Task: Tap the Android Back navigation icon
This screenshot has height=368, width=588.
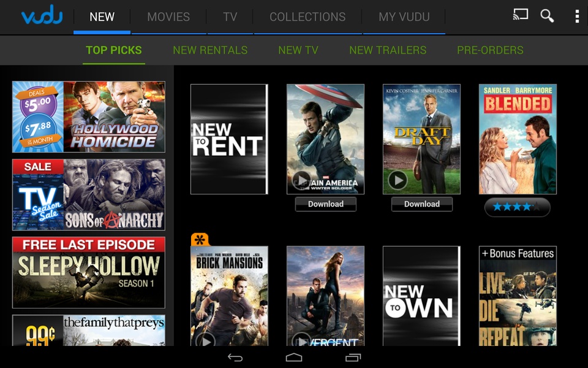Action: (x=235, y=357)
